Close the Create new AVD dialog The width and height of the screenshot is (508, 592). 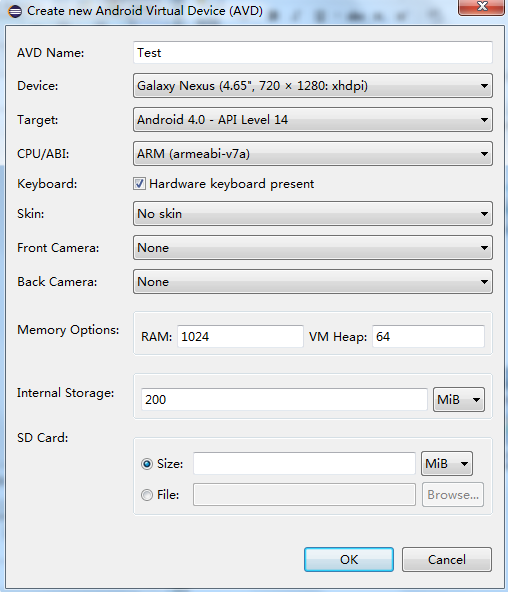coord(482,7)
